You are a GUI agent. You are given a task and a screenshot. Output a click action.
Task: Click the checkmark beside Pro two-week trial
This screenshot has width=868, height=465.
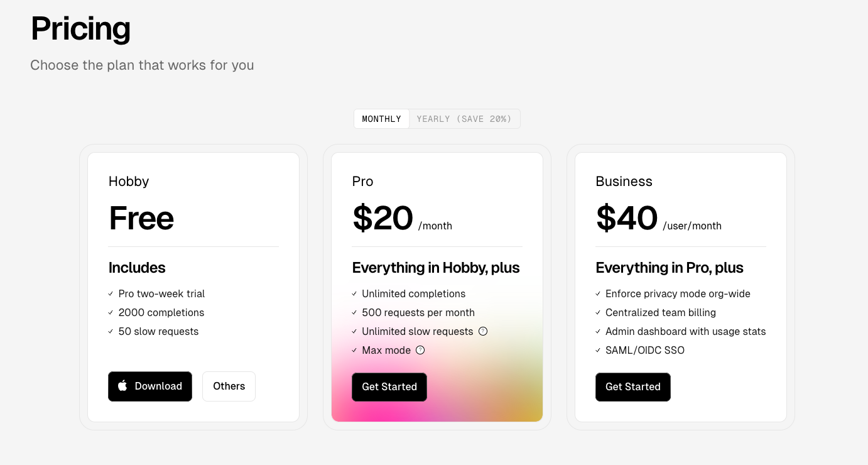[x=111, y=293]
